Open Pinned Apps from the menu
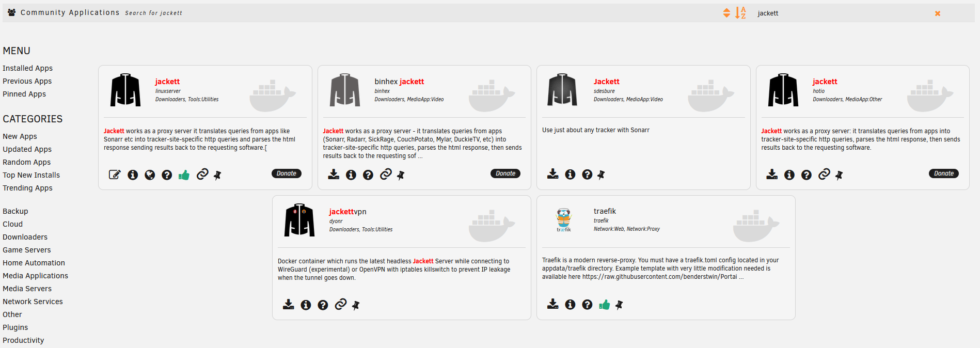The image size is (980, 348). click(x=24, y=94)
